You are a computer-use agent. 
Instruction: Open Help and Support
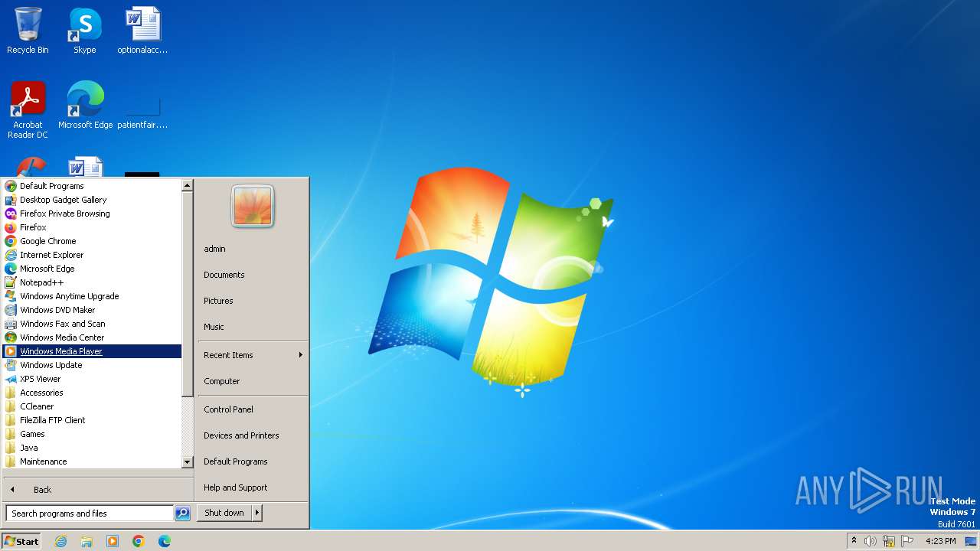(253, 487)
